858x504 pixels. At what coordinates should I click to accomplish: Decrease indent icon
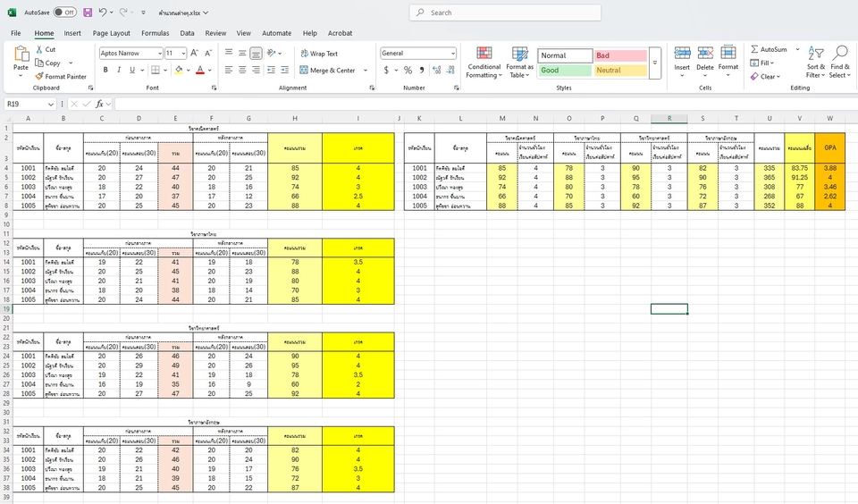tap(271, 70)
